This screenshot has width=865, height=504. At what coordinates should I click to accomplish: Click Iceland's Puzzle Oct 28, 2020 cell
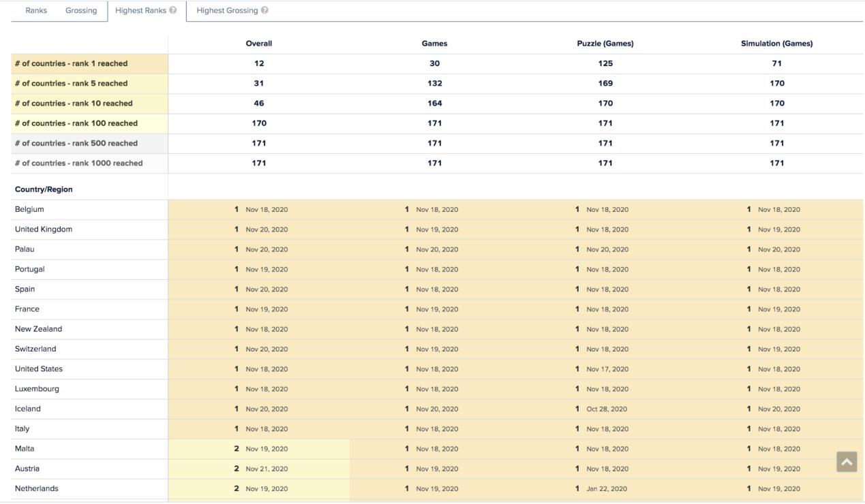(607, 409)
